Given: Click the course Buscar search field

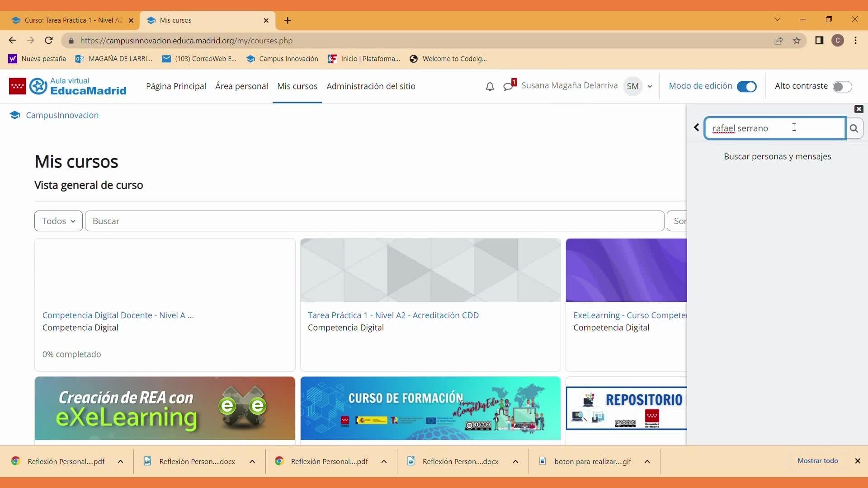Looking at the screenshot, I should click(x=374, y=221).
